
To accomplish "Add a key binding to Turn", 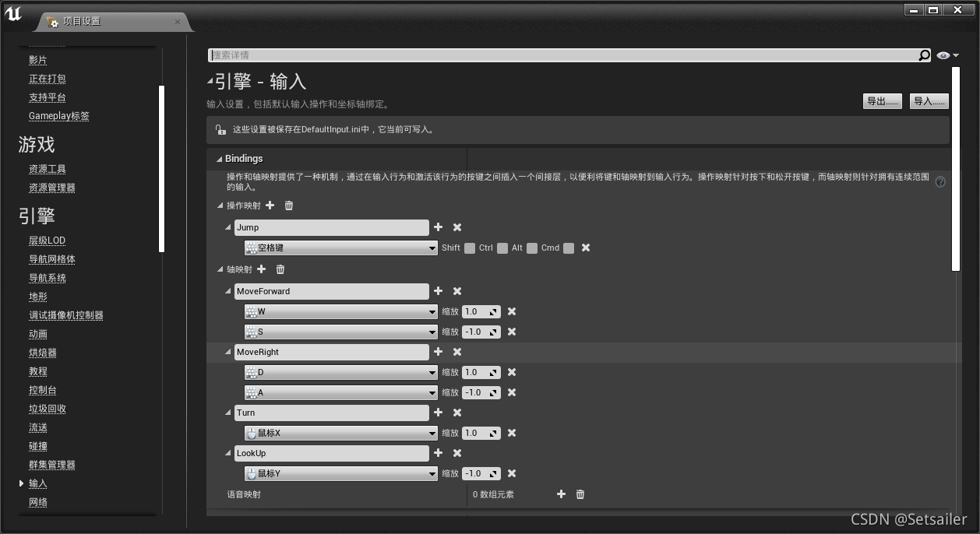I will [x=439, y=413].
